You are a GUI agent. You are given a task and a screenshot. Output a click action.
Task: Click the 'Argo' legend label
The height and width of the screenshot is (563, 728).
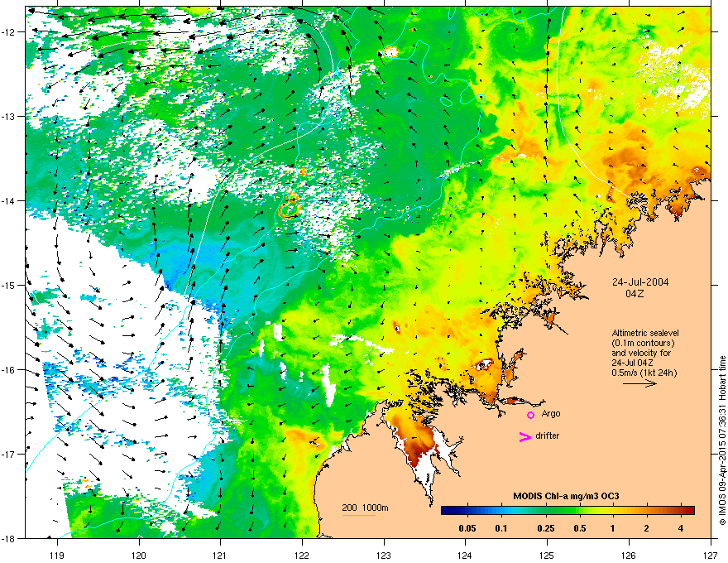tap(551, 413)
